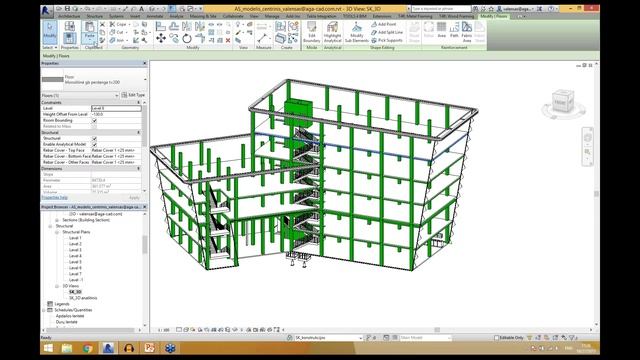Viewport: 640px width, 360px height.
Task: Click the Save icon in quick access toolbar
Action: (67, 9)
